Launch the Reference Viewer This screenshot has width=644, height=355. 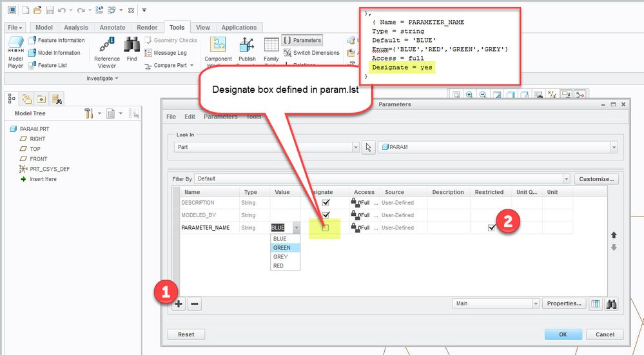pyautogui.click(x=107, y=52)
